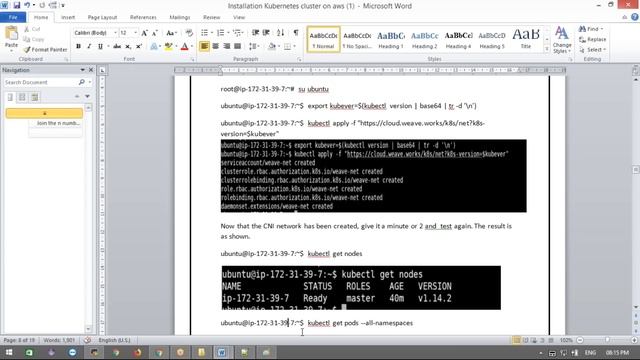Switch to Insert tab
This screenshot has width=640, height=360.
[68, 18]
